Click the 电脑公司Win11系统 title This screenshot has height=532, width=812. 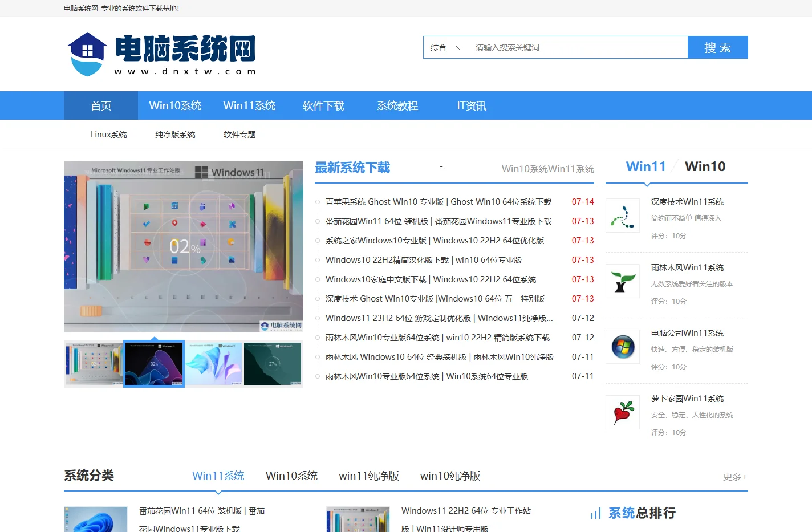click(x=687, y=333)
